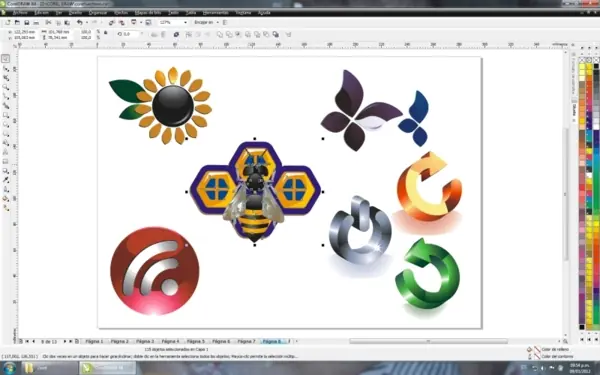Select the Pick tool in the toolbox
The width and height of the screenshot is (600, 375).
click(5, 59)
